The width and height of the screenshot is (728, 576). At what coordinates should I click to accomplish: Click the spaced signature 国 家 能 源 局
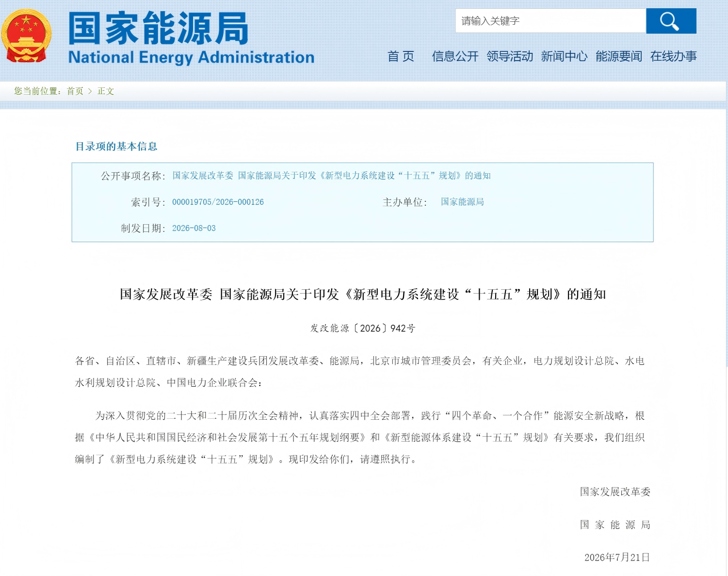(615, 525)
